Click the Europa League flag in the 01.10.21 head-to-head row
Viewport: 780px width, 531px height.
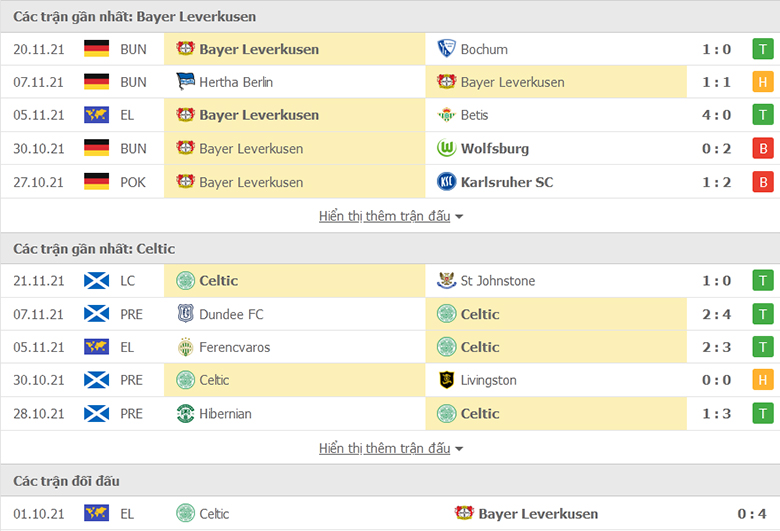point(97,513)
